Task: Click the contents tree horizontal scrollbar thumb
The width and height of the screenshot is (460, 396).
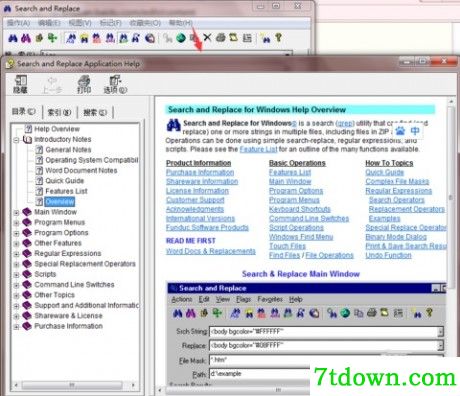Action: [72, 385]
